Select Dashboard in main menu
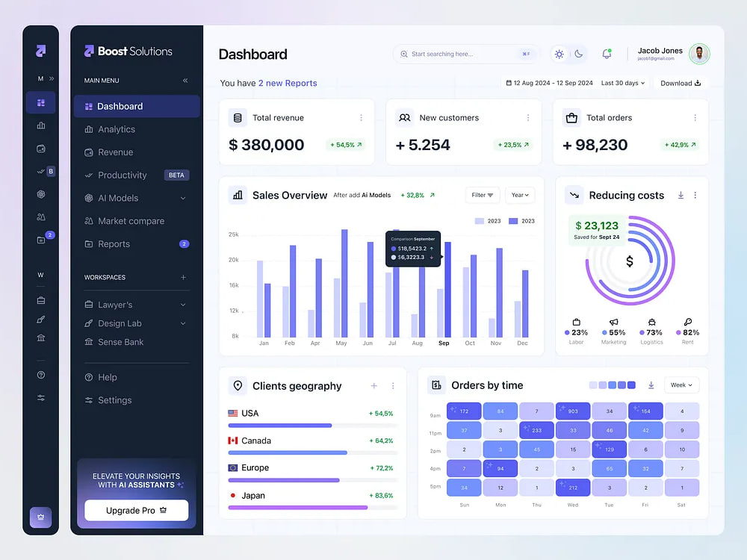The width and height of the screenshot is (747, 560). pos(137,106)
